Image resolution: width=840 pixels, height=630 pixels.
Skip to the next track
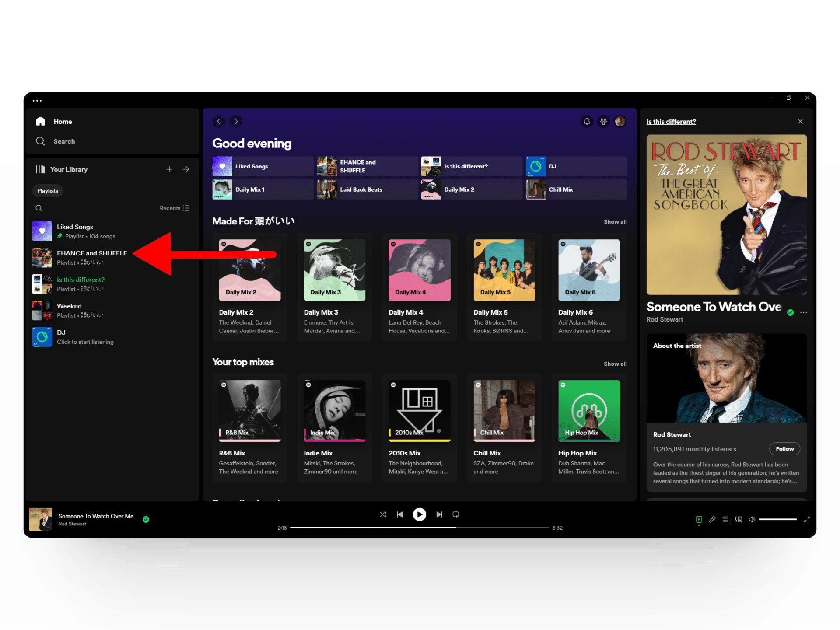click(x=439, y=514)
